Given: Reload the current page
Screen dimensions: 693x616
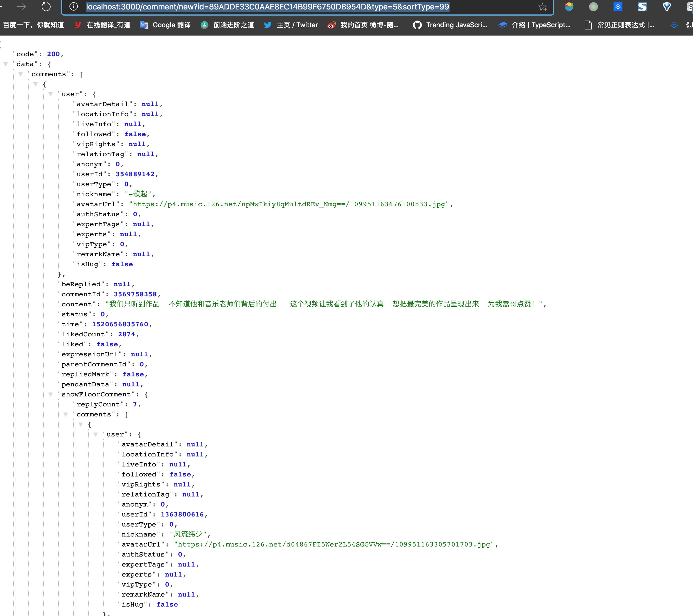Looking at the screenshot, I should pos(46,6).
